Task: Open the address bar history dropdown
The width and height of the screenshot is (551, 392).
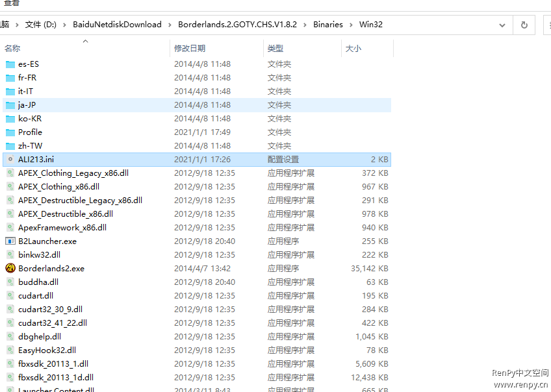Action: 502,25
